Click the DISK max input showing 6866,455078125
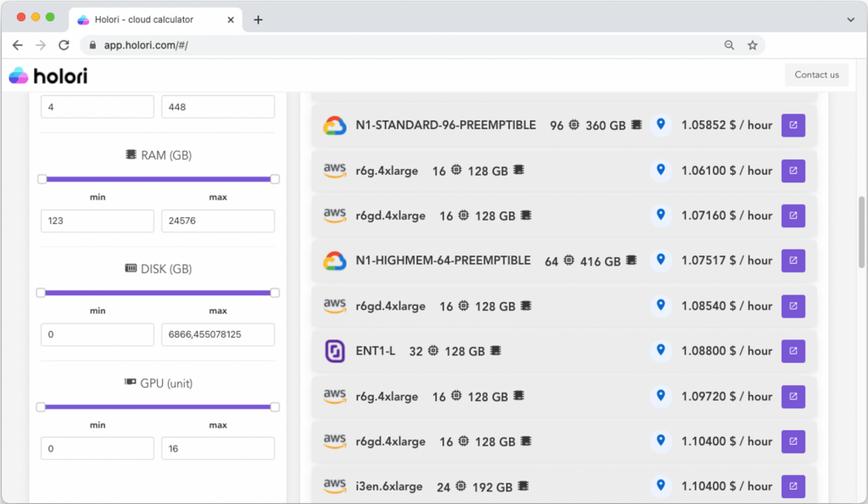 [x=218, y=334]
